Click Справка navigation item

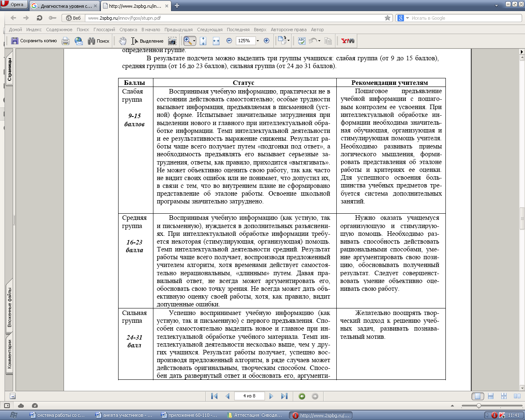point(128,30)
